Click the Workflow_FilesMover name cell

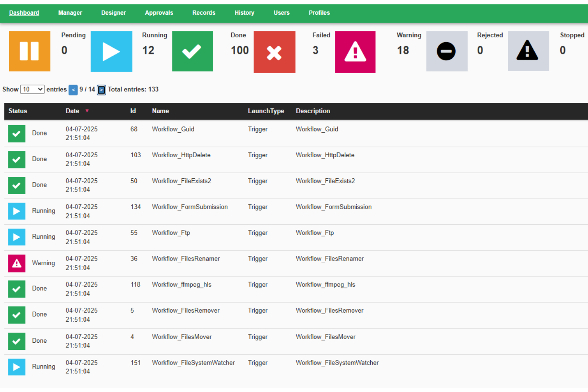click(182, 337)
